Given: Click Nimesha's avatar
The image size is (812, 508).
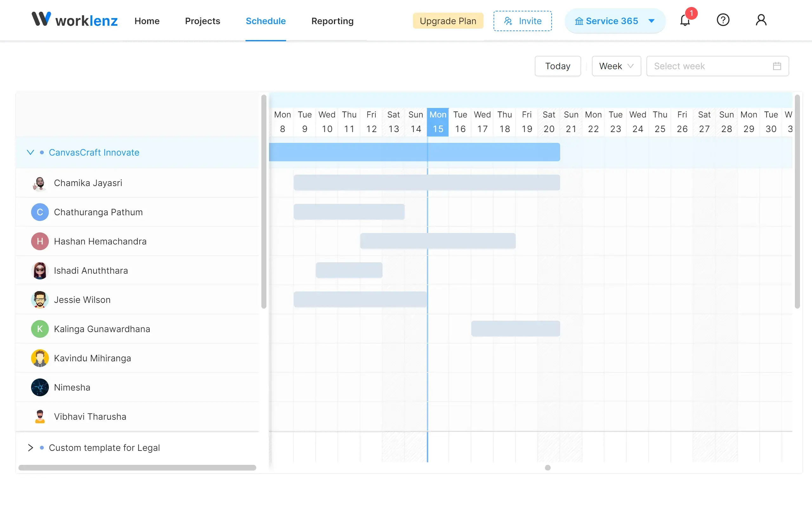Looking at the screenshot, I should 40,387.
